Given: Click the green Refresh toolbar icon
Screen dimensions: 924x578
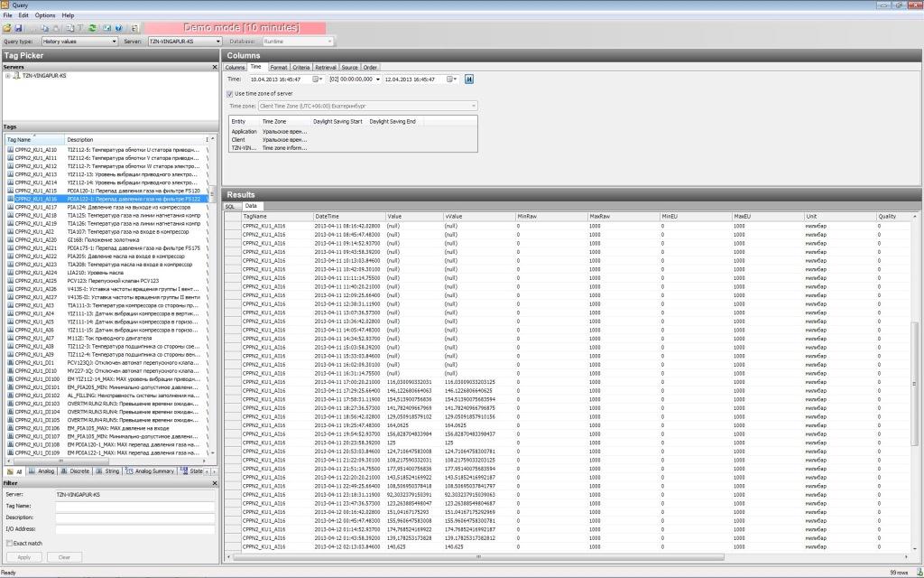Looking at the screenshot, I should pyautogui.click(x=92, y=28).
